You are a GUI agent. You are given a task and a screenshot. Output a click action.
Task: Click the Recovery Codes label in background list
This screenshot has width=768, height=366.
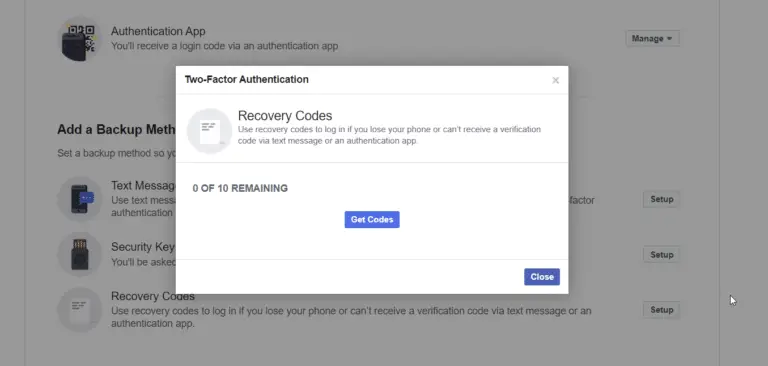tap(153, 296)
